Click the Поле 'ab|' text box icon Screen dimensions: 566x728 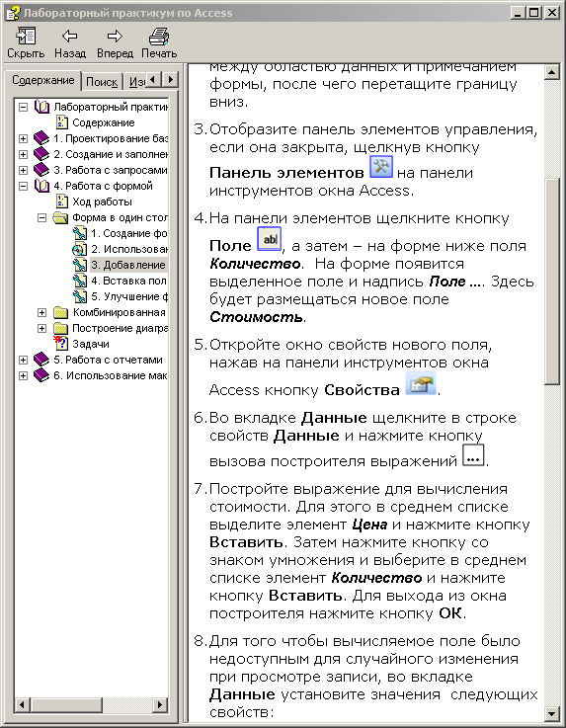[270, 239]
